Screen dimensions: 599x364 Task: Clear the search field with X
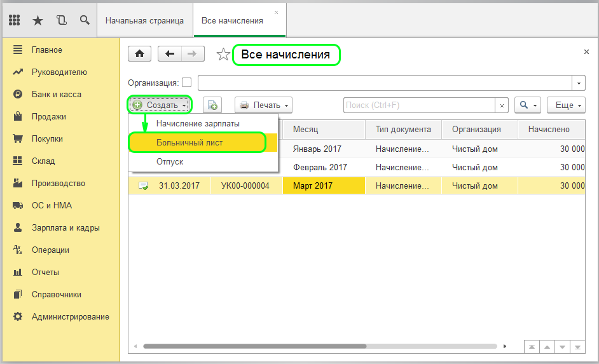[502, 105]
